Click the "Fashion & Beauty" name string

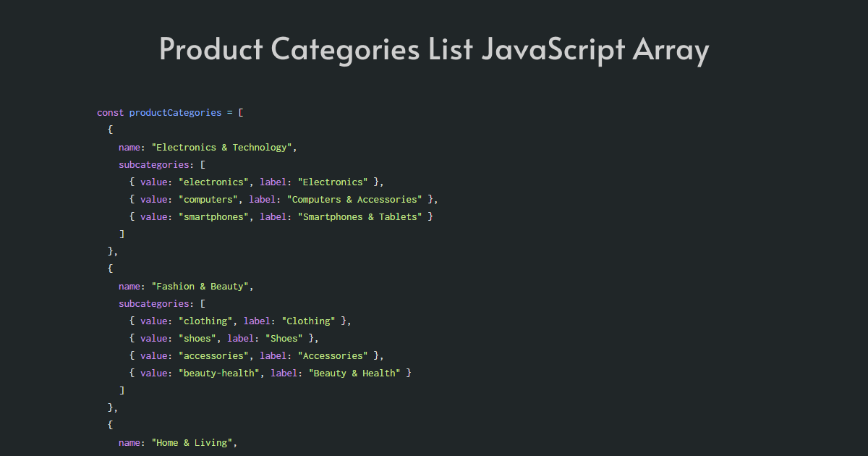(201, 286)
